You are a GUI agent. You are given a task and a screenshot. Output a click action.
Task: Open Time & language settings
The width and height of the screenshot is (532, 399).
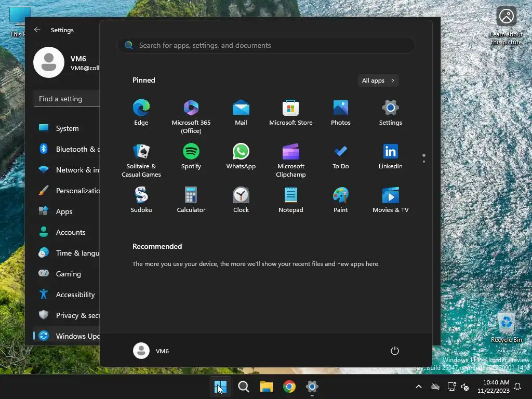coord(67,253)
